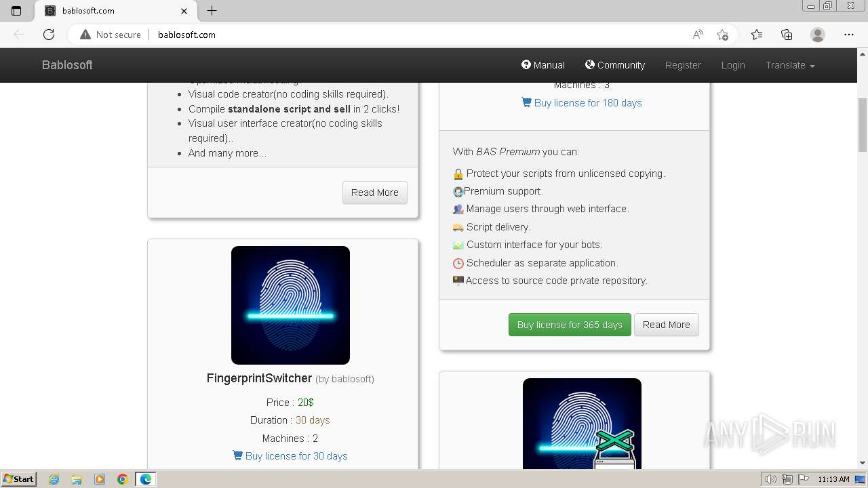The image size is (868, 488).
Task: Click the volume icon in system tray
Action: pyautogui.click(x=770, y=479)
